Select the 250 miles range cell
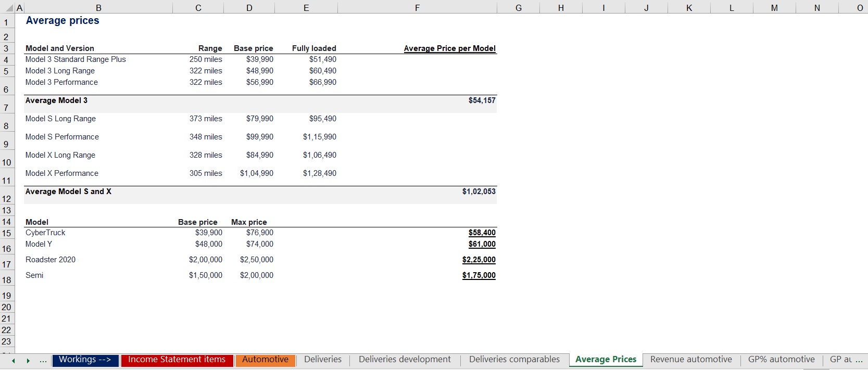This screenshot has width=868, height=370. (206, 59)
